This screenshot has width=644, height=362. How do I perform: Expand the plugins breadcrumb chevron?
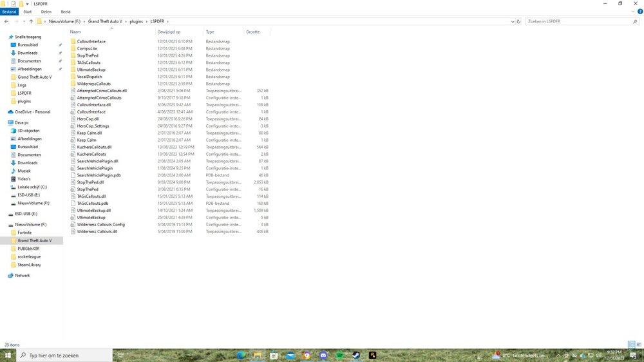pyautogui.click(x=147, y=21)
